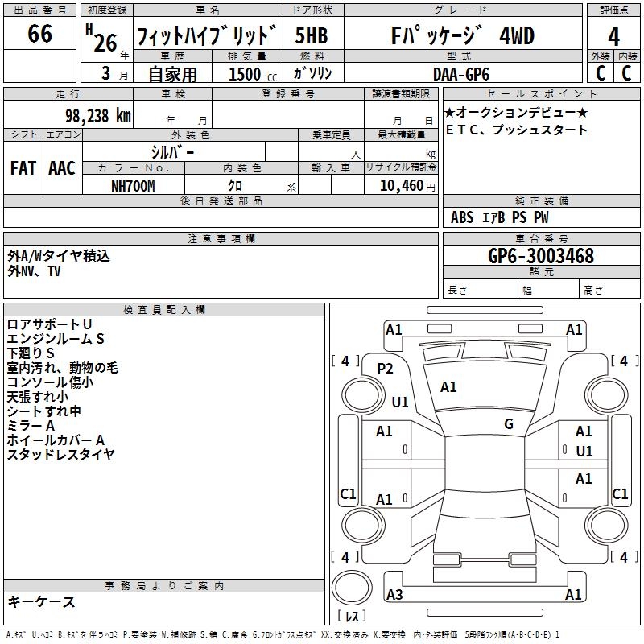Select the vehicle history 自家用
644x644 pixels.
click(173, 74)
